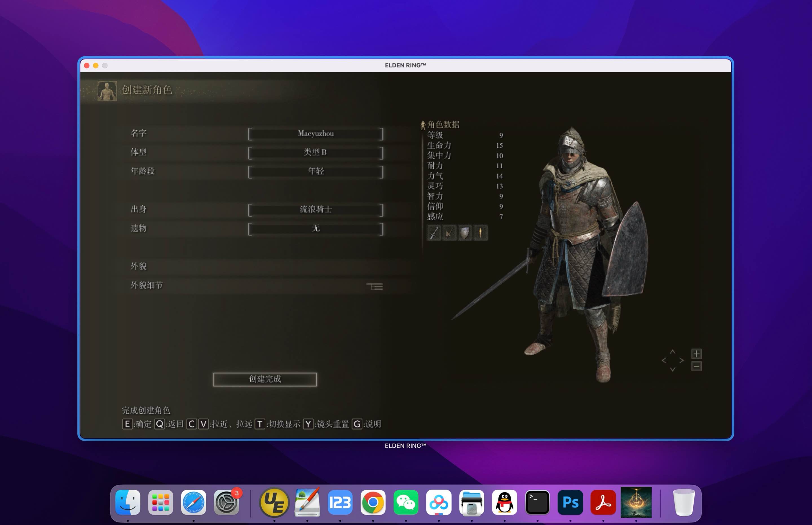812x525 pixels.
Task: Open UltraEdit from the Dock
Action: [x=274, y=502]
